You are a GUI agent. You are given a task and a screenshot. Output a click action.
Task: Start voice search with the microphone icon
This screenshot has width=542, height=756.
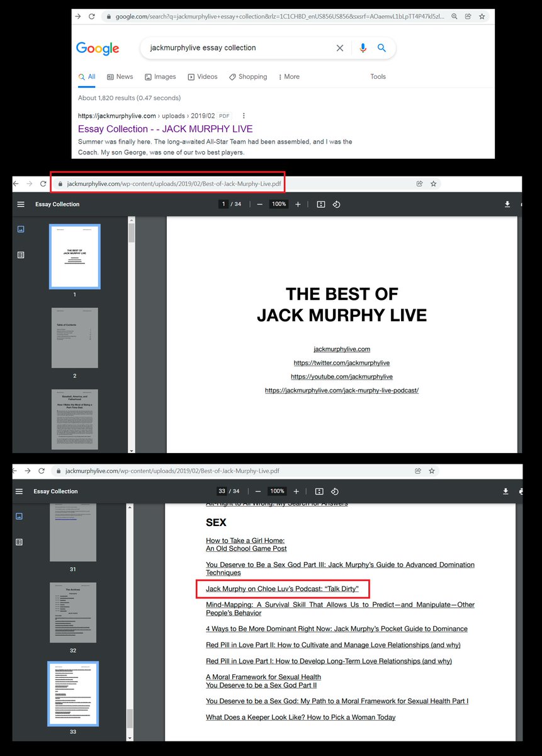(x=363, y=48)
